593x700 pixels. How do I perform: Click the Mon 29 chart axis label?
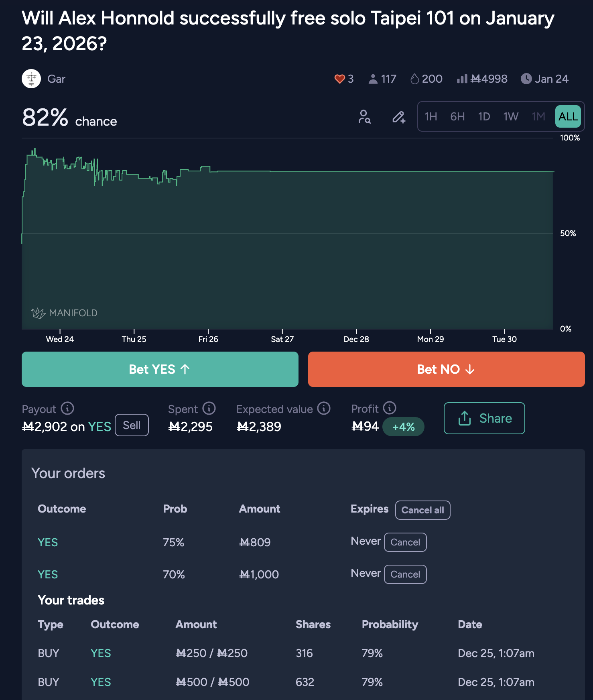click(431, 339)
